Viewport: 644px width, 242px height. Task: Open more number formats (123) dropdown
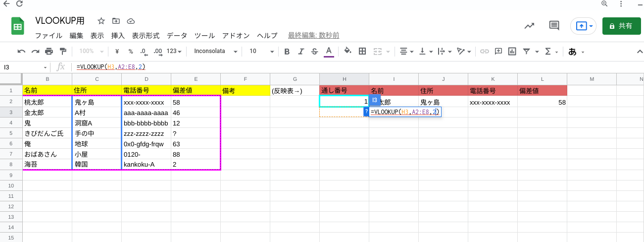(x=174, y=51)
